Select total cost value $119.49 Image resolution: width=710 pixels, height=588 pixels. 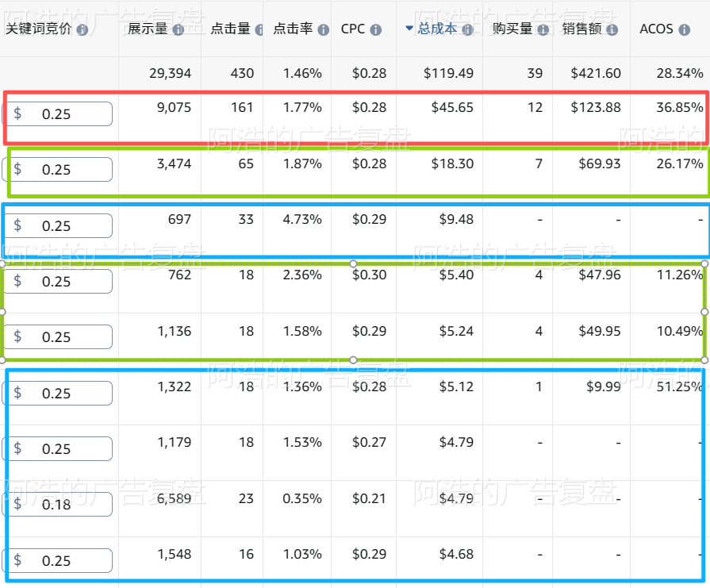click(448, 73)
